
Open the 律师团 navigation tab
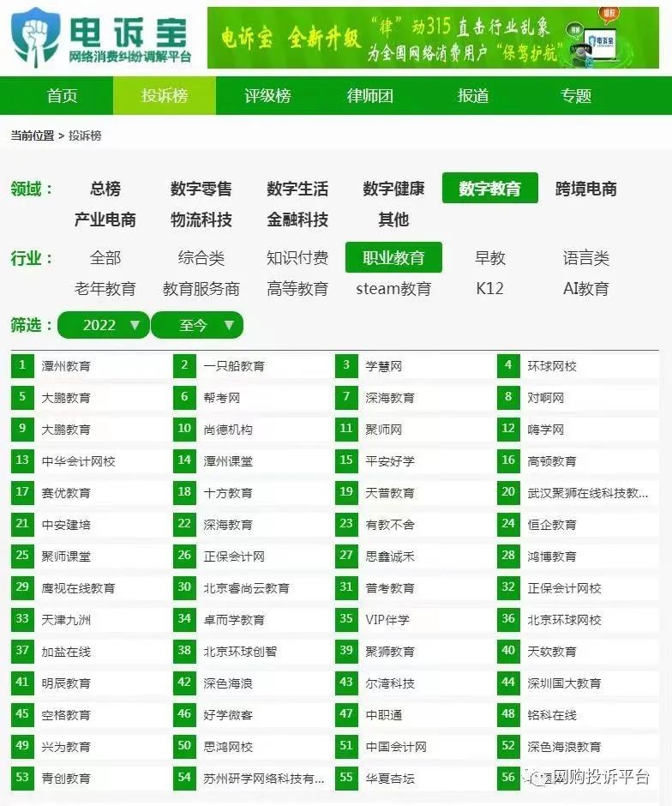pos(370,96)
